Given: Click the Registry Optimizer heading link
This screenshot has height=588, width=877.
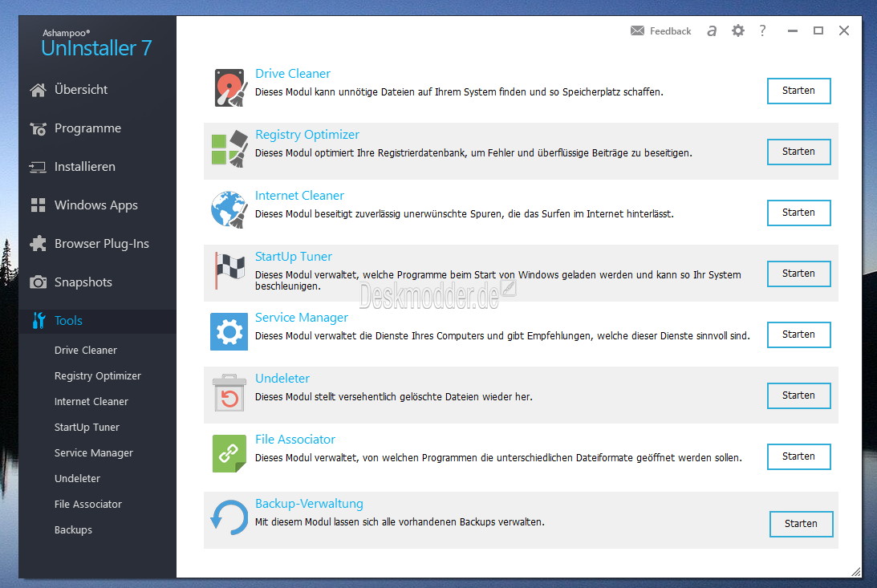Looking at the screenshot, I should coord(307,135).
